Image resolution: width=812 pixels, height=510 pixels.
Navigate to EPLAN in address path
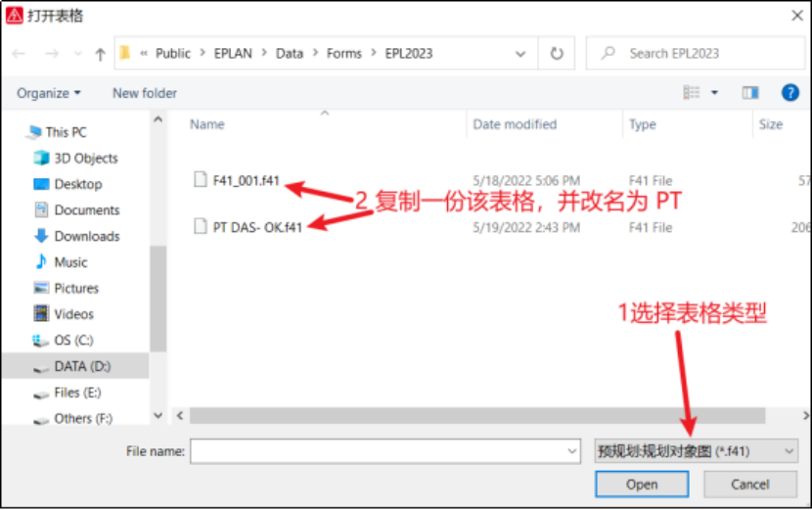[x=233, y=54]
